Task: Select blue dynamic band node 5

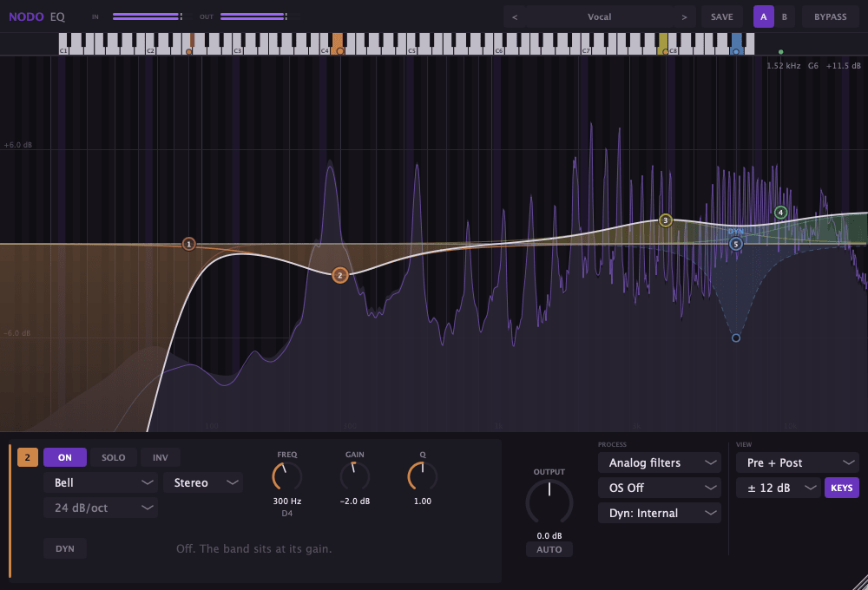Action: click(736, 244)
